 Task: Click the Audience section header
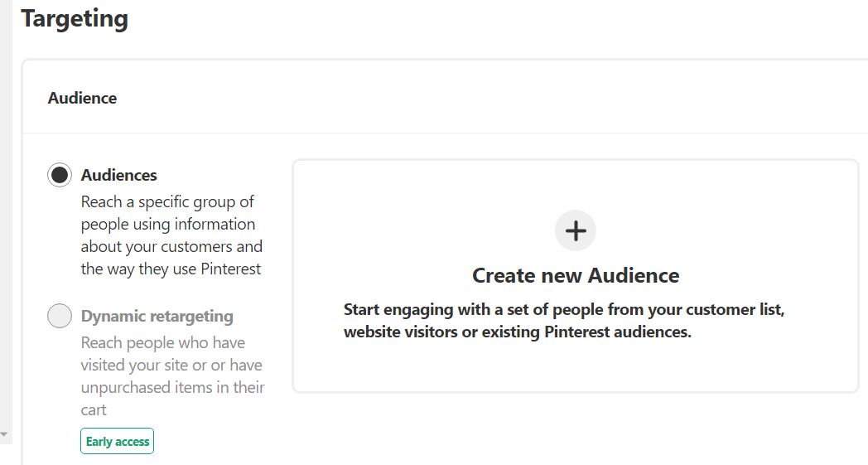tap(83, 98)
